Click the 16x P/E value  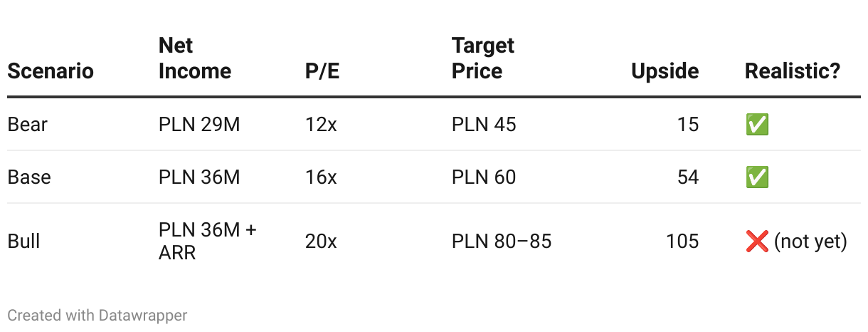pyautogui.click(x=320, y=177)
